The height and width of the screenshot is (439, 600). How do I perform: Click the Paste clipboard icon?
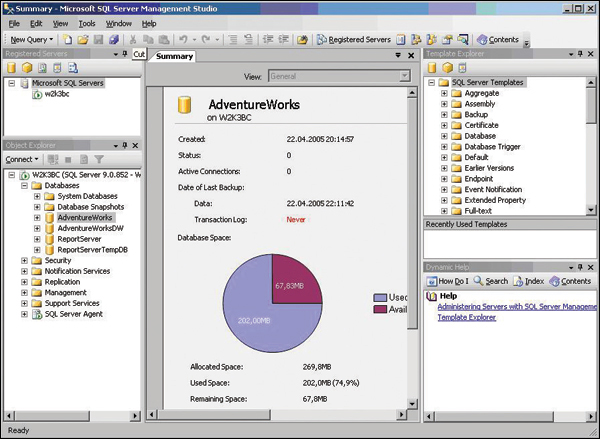164,39
